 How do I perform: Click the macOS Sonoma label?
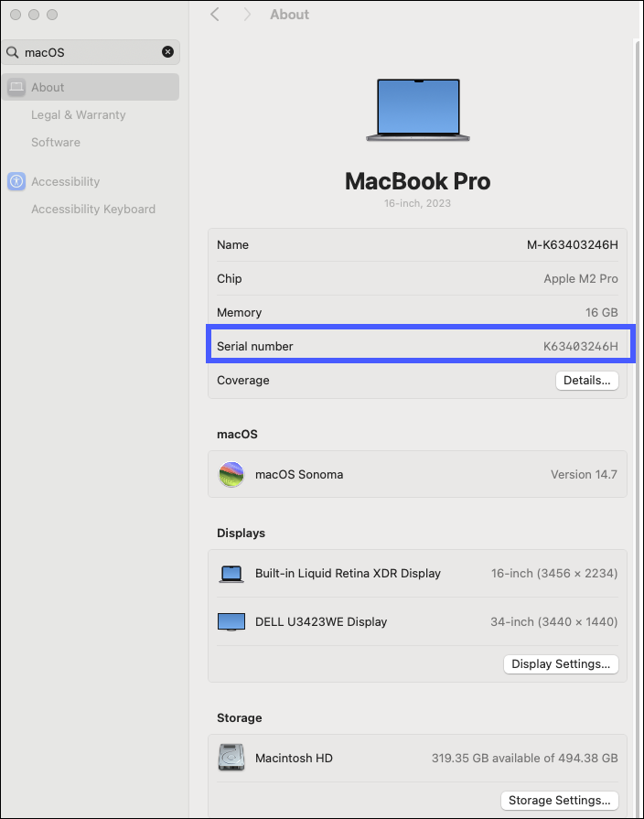[x=299, y=474]
